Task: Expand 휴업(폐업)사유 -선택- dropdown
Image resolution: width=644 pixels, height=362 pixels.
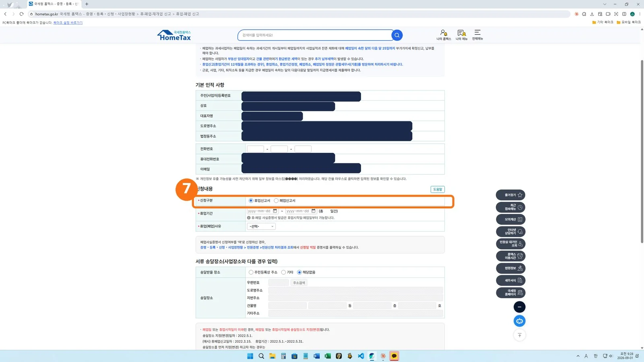Action: [261, 226]
